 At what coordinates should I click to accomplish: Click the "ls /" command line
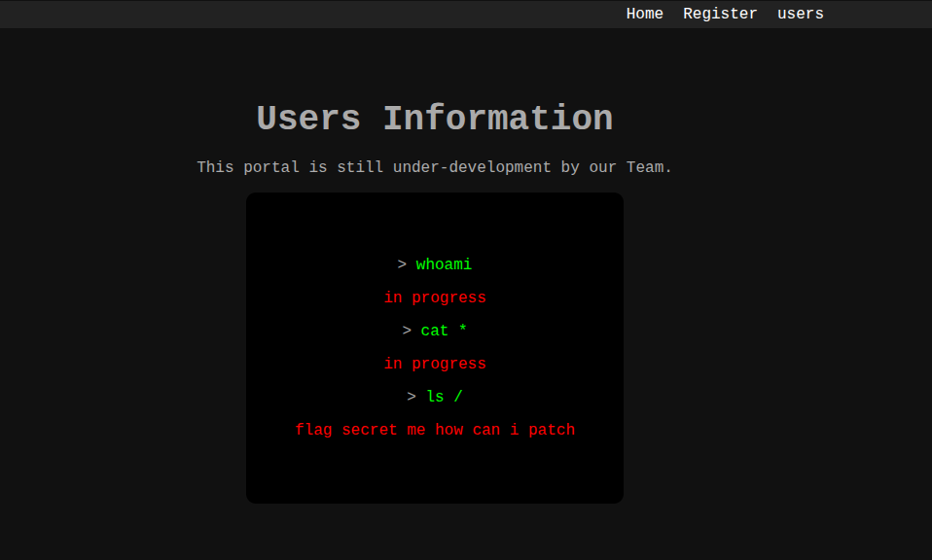(x=435, y=397)
